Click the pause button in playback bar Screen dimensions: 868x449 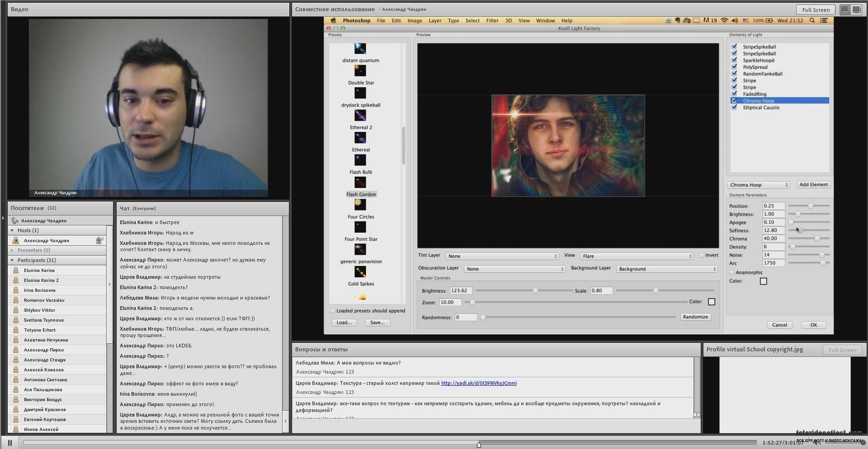pos(9,443)
